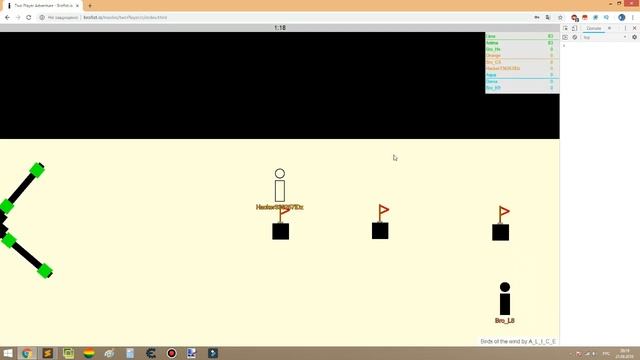Open the Chrome three-dot menu
Image resolution: width=640 pixels, height=360 pixels.
(633, 18)
